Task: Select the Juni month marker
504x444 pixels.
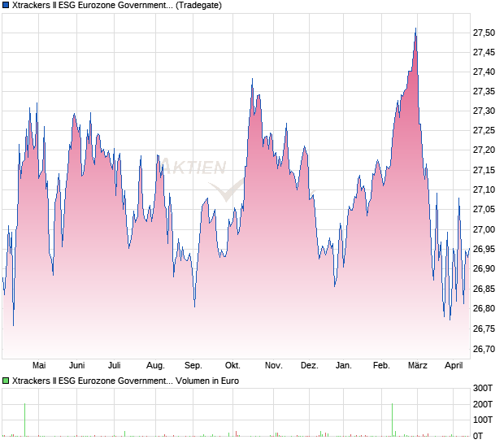Action: tap(77, 365)
